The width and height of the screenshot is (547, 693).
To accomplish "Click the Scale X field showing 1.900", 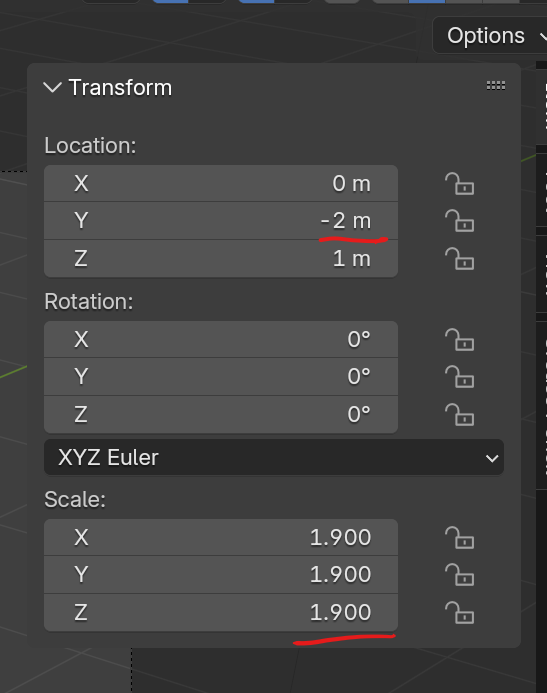I will (221, 537).
